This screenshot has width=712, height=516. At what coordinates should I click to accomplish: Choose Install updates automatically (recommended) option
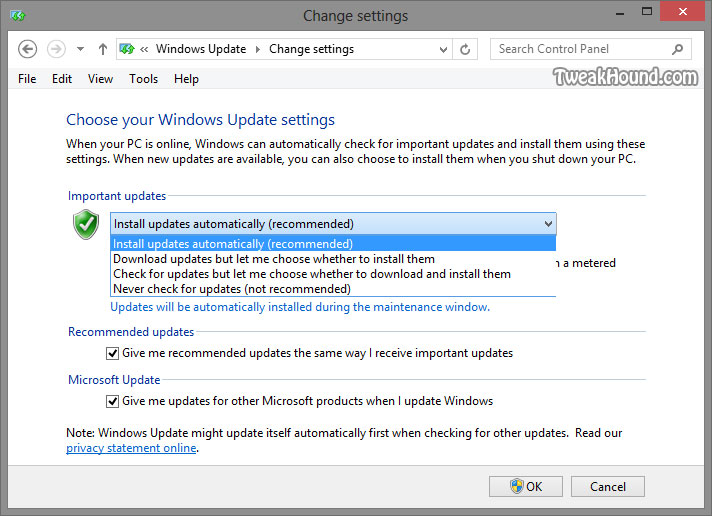333,243
